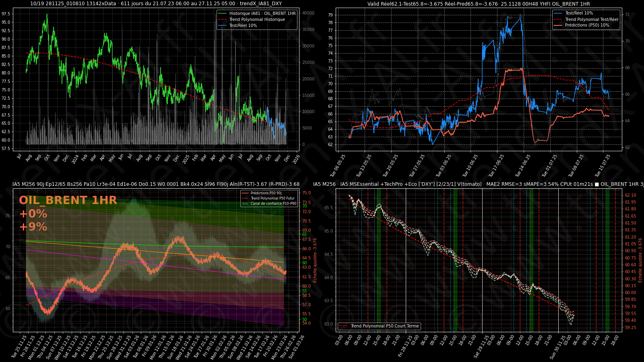Click Trend Polynomial P50 Court Terme legend
The height and width of the screenshot is (362, 644).
(x=384, y=326)
